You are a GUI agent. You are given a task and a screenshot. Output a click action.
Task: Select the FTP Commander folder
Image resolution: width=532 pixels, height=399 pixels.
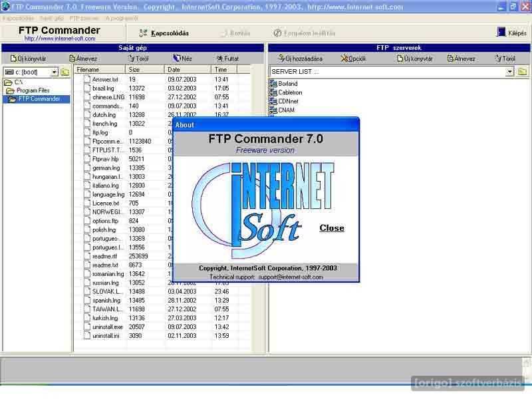(x=35, y=99)
